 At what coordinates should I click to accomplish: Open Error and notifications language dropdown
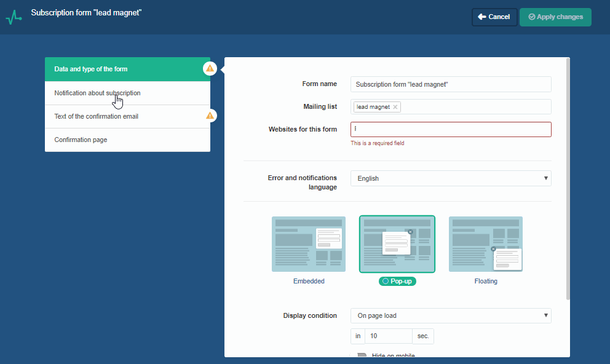point(451,178)
